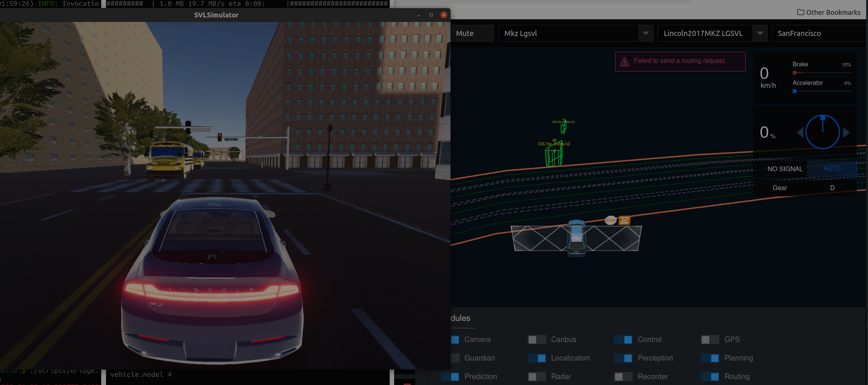Image resolution: width=868 pixels, height=385 pixels.
Task: Close the SVLSimulator window
Action: (x=443, y=15)
